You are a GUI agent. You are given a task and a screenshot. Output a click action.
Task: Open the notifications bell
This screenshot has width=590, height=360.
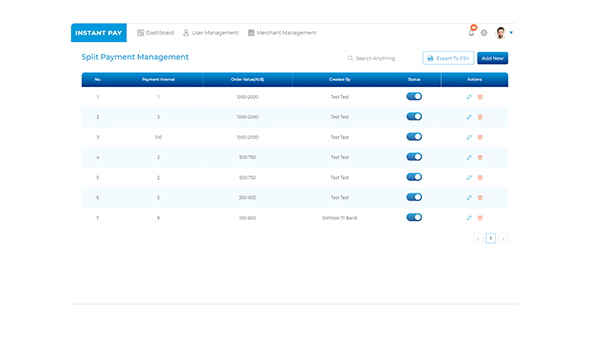[471, 33]
